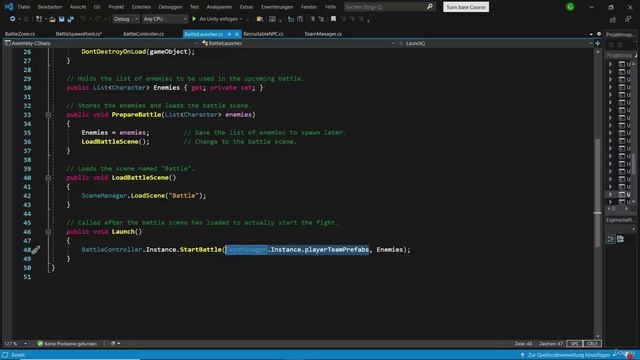This screenshot has height=360, width=640.
Task: Collapse the LoadBattleScene method at line 40
Action: coord(48,178)
